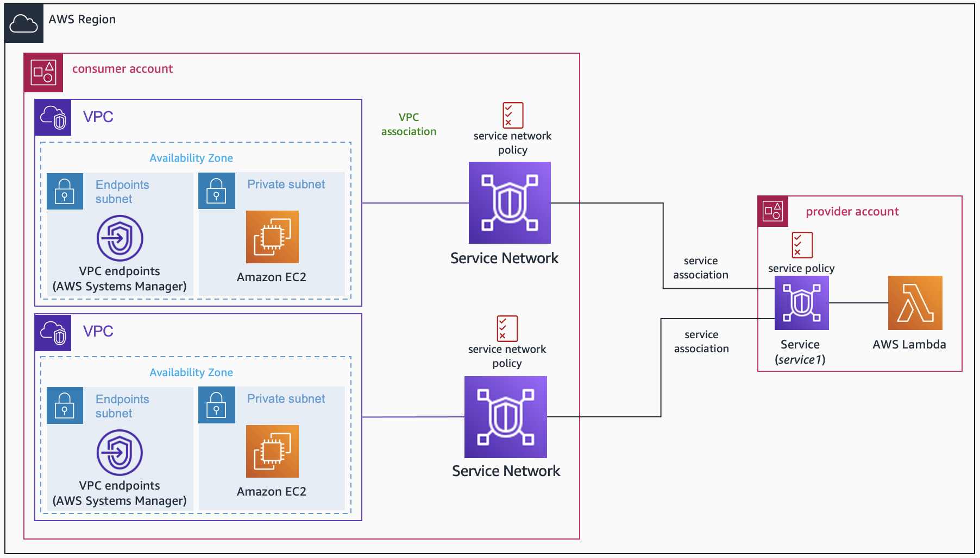This screenshot has height=558, width=980.
Task: Click the upper Amazon EC2 caption
Action: 272,277
